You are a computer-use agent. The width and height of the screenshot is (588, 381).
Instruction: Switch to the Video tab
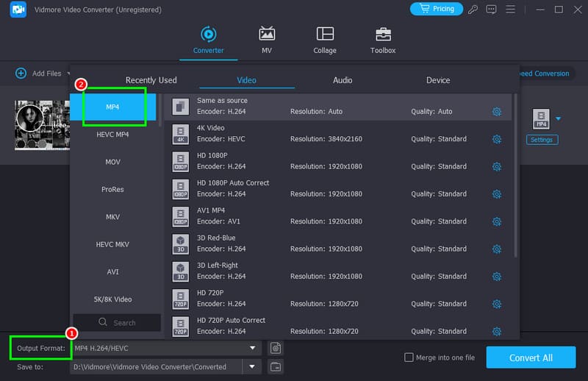point(246,80)
